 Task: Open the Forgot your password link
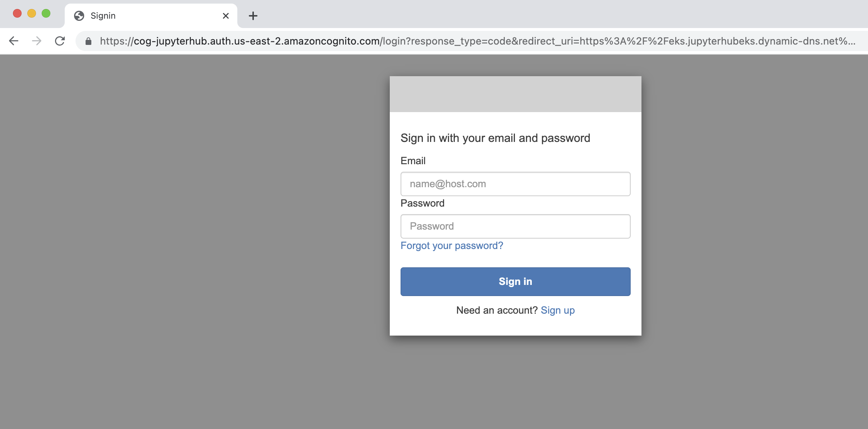(x=452, y=246)
